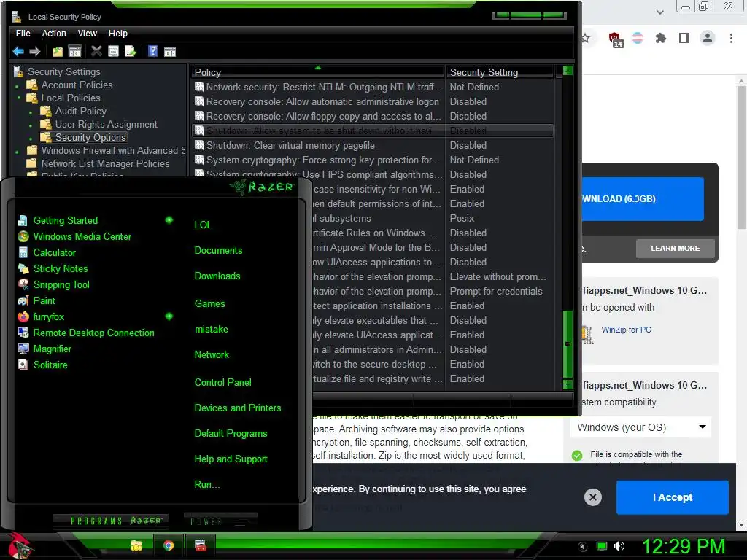
Task: Dismiss cookie banner with X button
Action: [592, 497]
